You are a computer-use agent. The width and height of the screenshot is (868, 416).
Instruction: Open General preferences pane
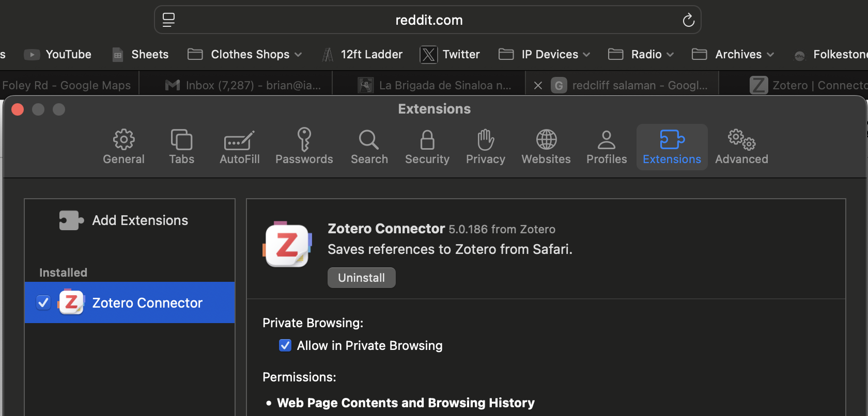tap(123, 147)
